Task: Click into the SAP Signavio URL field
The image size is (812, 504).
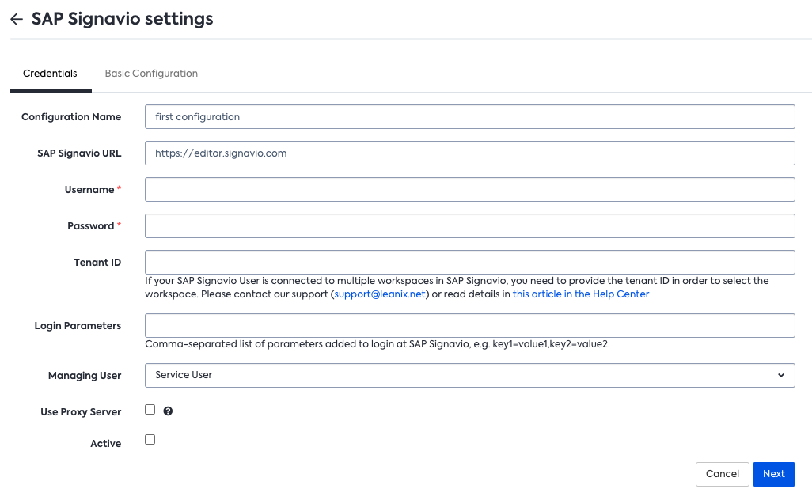Action: pos(469,153)
